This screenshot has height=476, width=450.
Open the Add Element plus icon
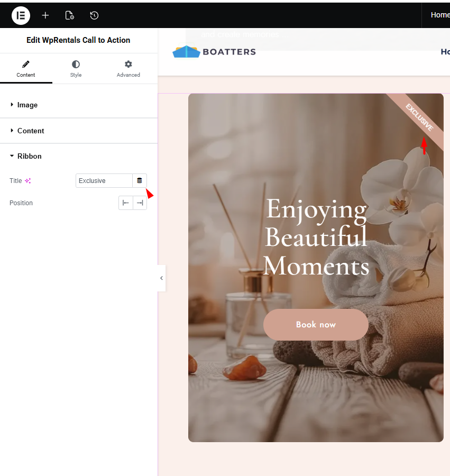[x=45, y=15]
